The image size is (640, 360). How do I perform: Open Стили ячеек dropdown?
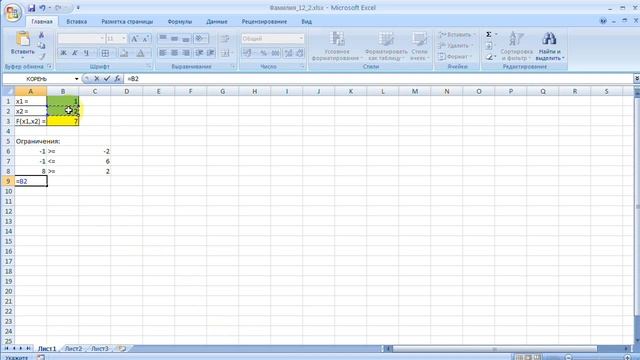pyautogui.click(x=419, y=47)
